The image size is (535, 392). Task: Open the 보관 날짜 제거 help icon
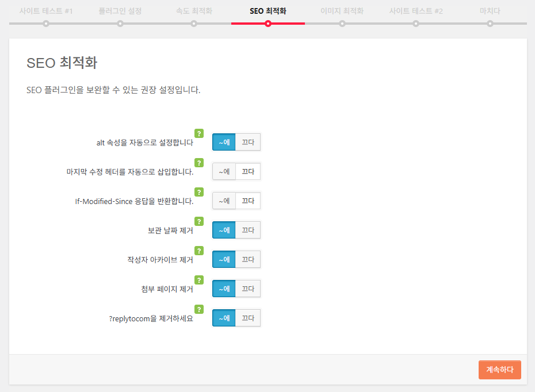pyautogui.click(x=199, y=221)
